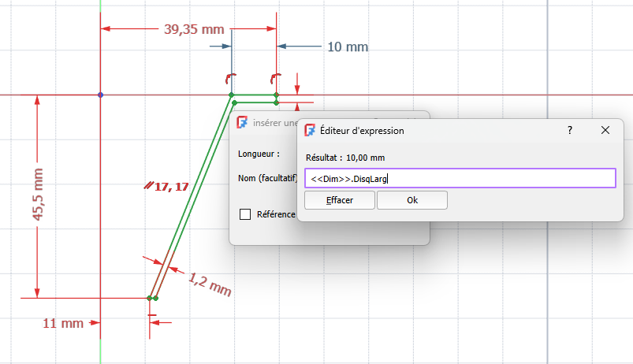Click the Résultat : 10,00 mm text
The image size is (633, 364).
pyautogui.click(x=344, y=157)
